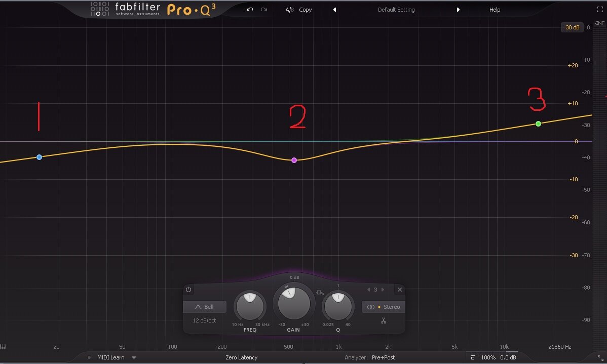
Task: Toggle full screen mode icon
Action: tap(599, 10)
